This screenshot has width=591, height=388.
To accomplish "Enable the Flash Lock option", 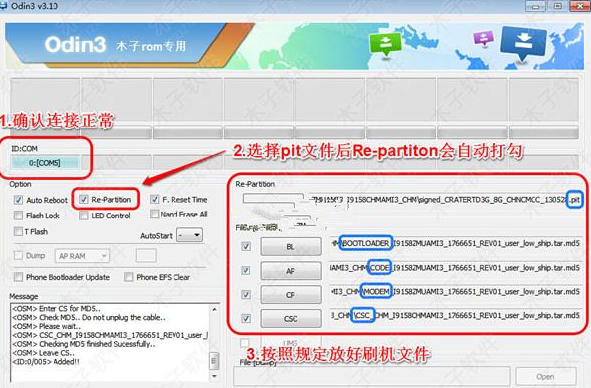I will [18, 216].
